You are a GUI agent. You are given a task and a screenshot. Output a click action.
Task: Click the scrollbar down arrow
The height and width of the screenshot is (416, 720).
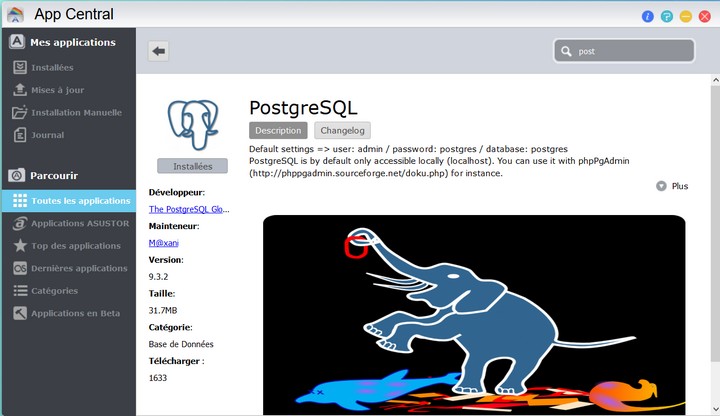(x=715, y=409)
